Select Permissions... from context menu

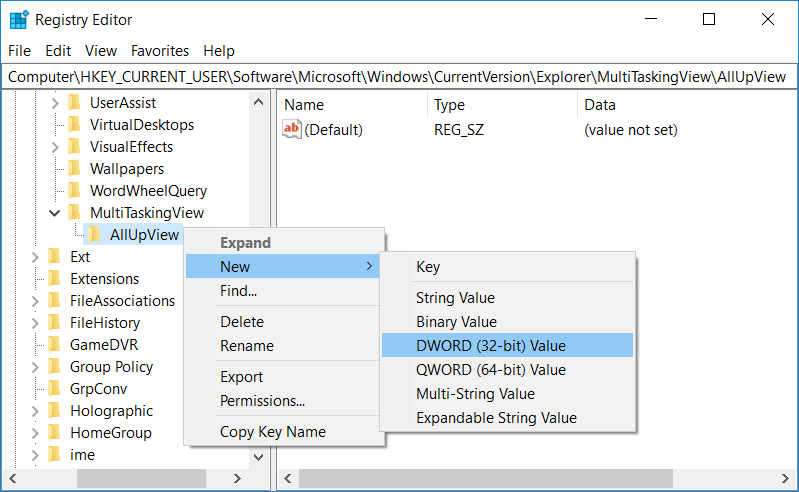pos(262,401)
